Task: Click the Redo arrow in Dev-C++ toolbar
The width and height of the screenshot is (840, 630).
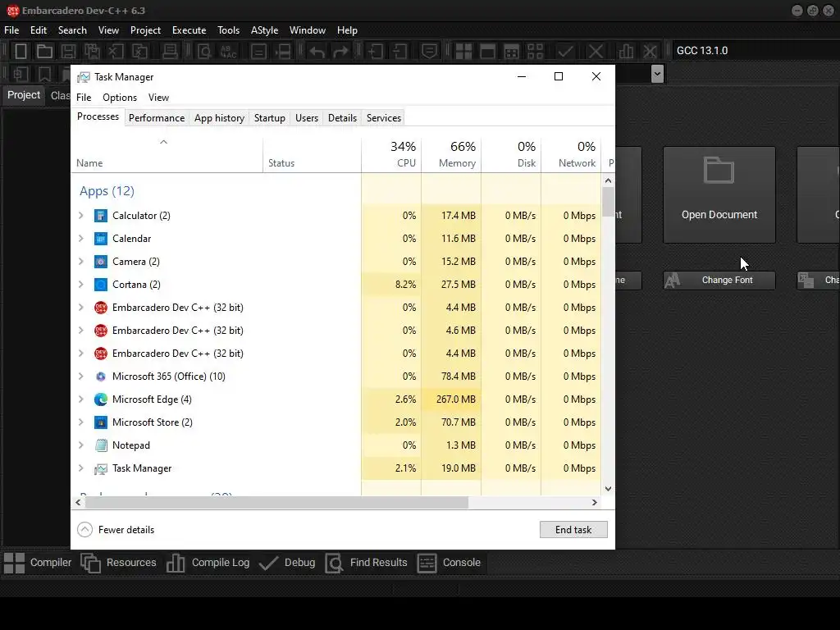Action: click(x=340, y=52)
